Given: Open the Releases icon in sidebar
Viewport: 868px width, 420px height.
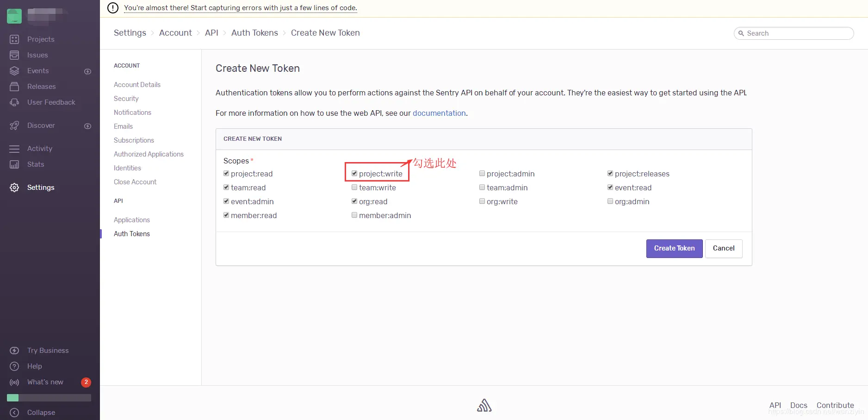Looking at the screenshot, I should tap(14, 87).
